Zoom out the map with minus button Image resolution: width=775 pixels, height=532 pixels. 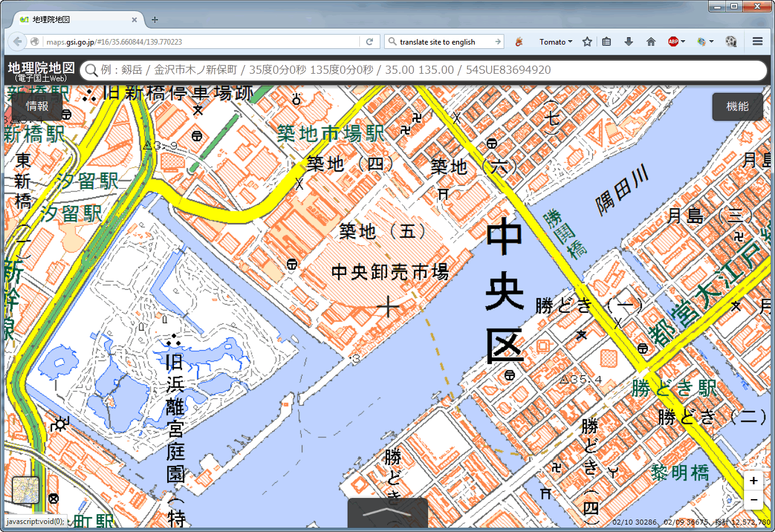(753, 499)
